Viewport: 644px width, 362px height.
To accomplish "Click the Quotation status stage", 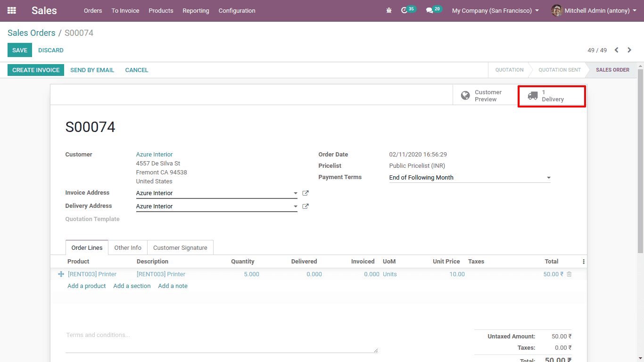I will click(509, 70).
